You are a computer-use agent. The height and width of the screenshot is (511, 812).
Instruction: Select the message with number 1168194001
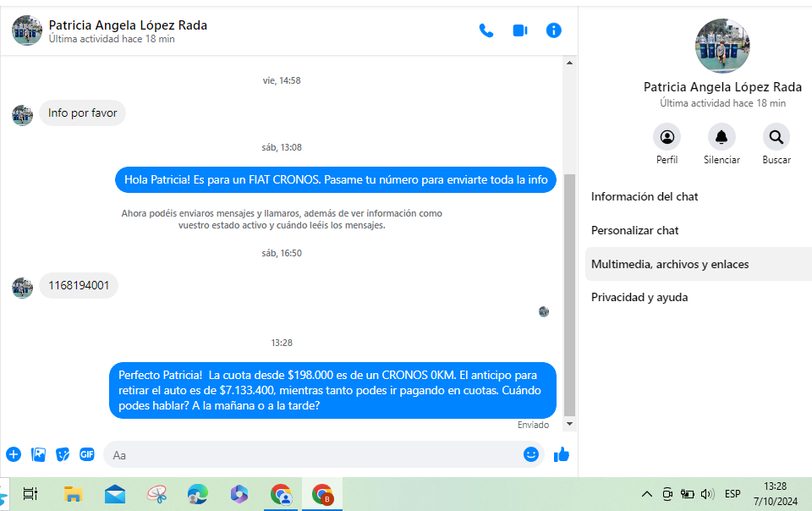click(79, 286)
